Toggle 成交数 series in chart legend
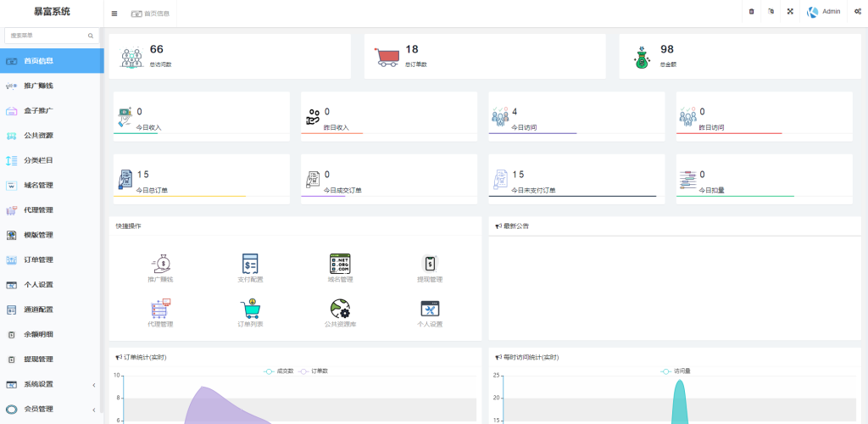868x424 pixels. (x=278, y=371)
